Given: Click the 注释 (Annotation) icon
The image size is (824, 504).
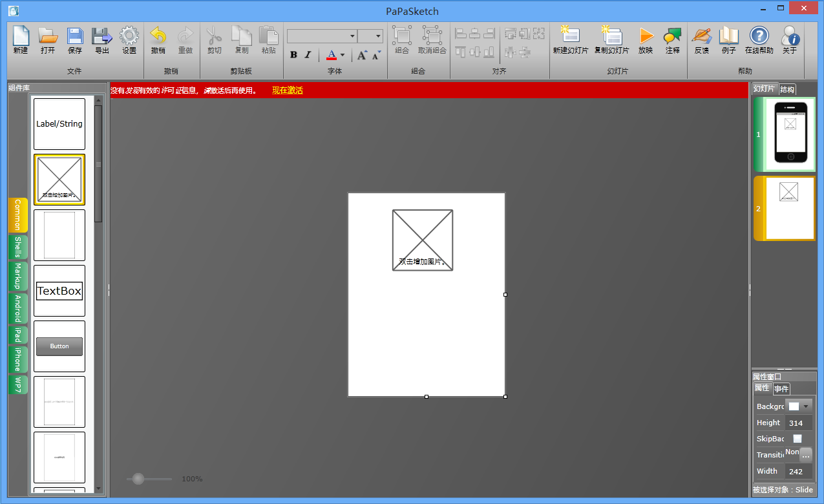Looking at the screenshot, I should click(673, 36).
